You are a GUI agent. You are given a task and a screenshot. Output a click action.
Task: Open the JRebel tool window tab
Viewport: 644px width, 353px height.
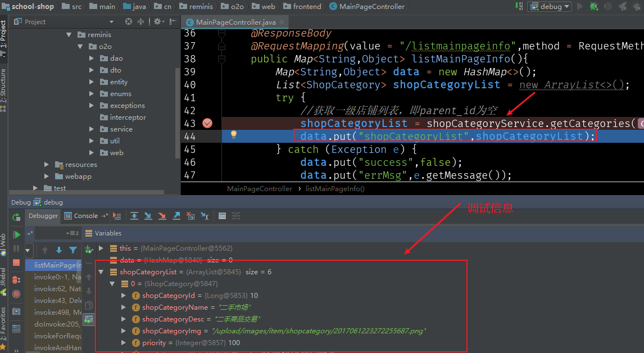[x=3, y=282]
